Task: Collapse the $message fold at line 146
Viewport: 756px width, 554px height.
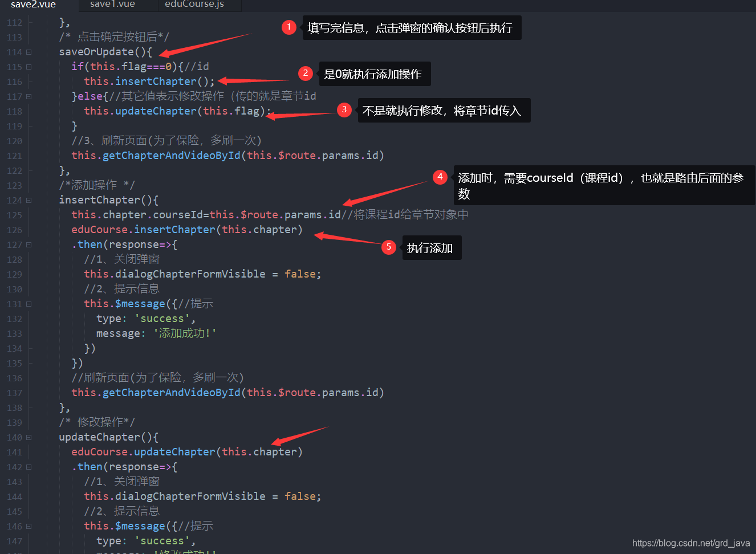Action: pyautogui.click(x=29, y=526)
